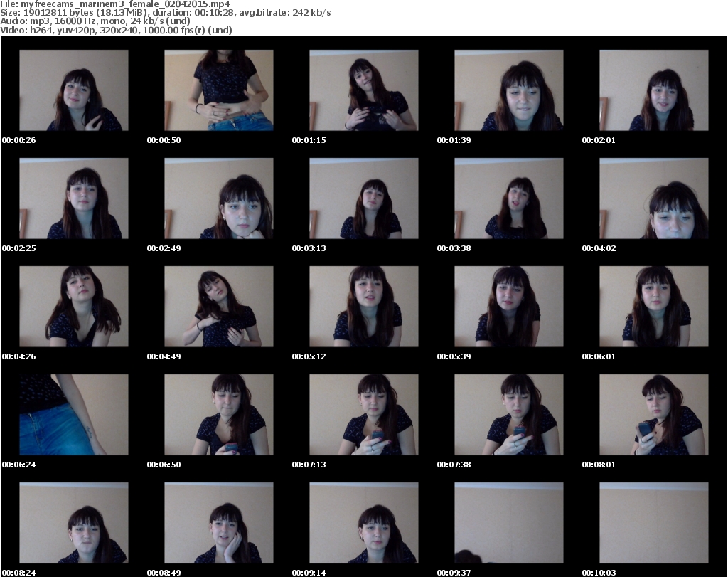Select the thumbnail at 00:07:38
The height and width of the screenshot is (577, 728).
(509, 415)
